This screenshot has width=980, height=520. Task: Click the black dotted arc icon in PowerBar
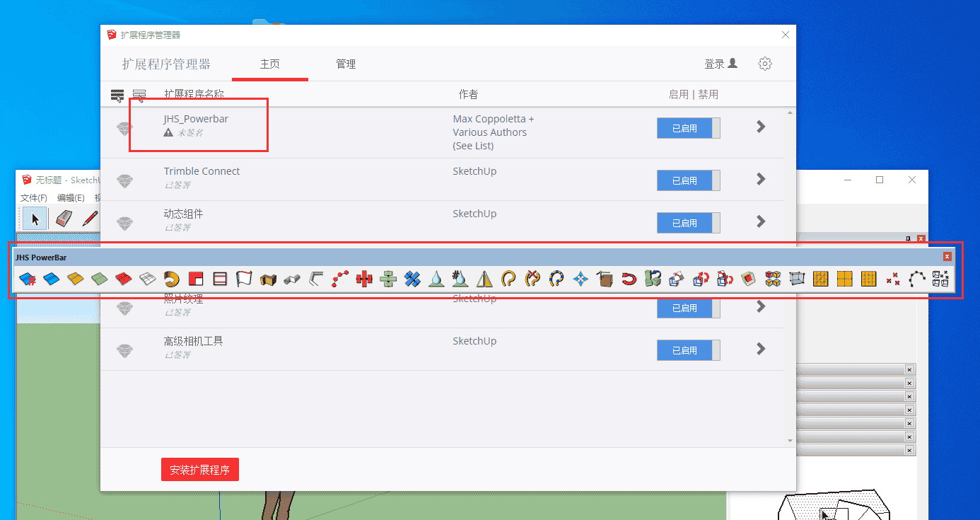(917, 279)
